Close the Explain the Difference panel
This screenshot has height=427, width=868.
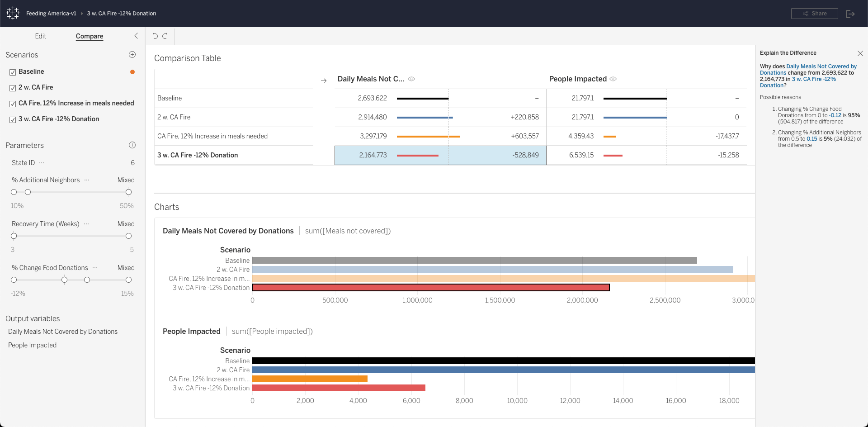tap(860, 53)
